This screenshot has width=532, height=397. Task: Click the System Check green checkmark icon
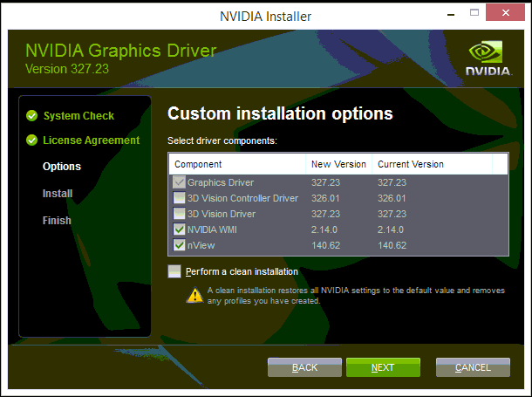coord(32,116)
